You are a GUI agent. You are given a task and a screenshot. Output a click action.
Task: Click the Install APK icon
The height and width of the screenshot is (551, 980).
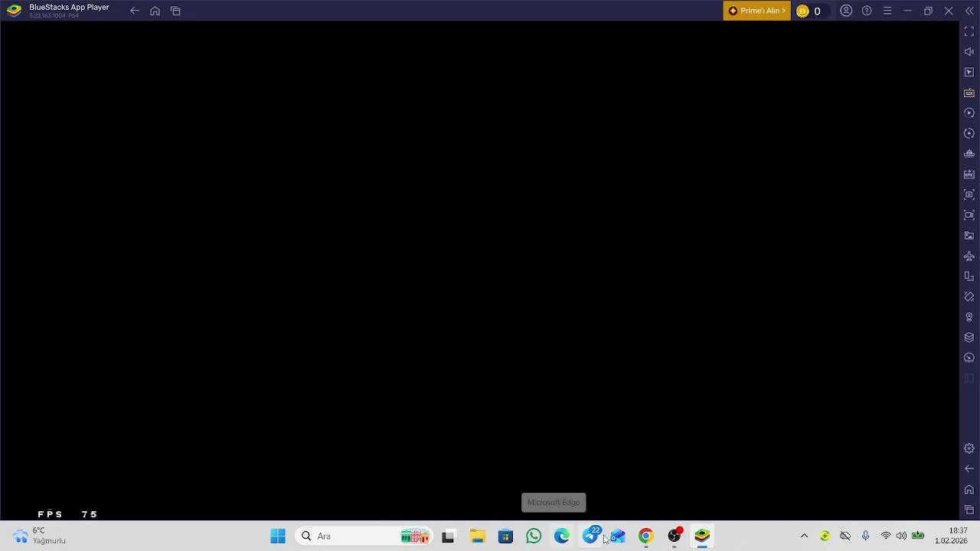click(x=969, y=174)
